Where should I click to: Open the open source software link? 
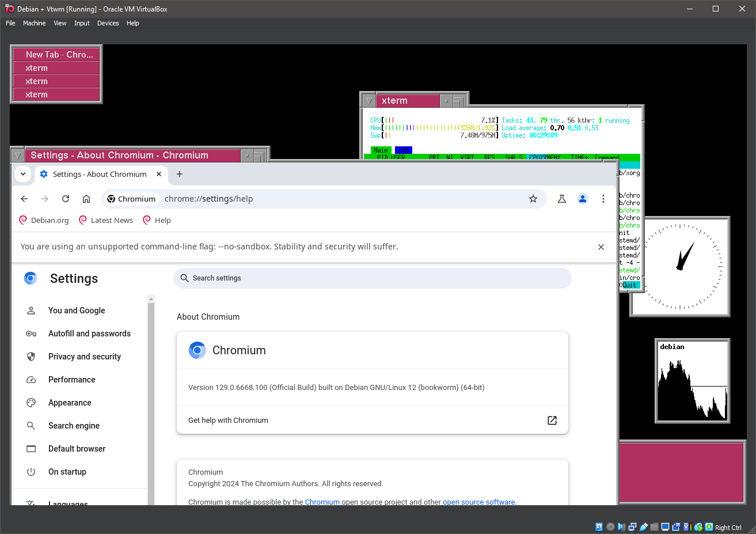(478, 502)
